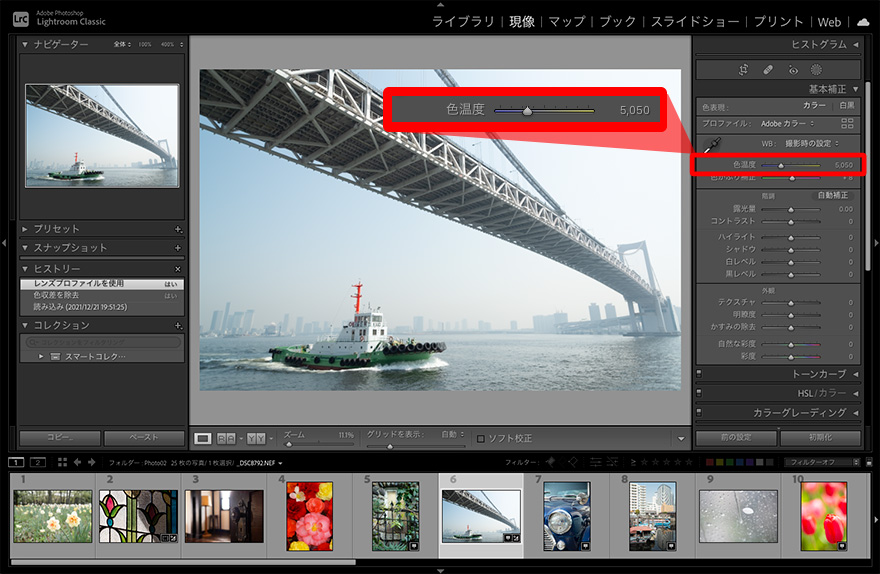
Task: Enable the ソフト校正 soft proofing checkbox
Action: (481, 438)
